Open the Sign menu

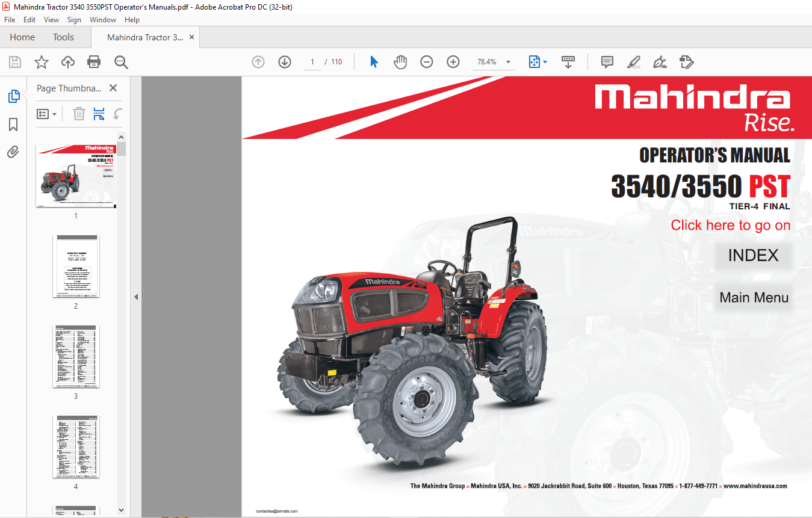click(74, 20)
